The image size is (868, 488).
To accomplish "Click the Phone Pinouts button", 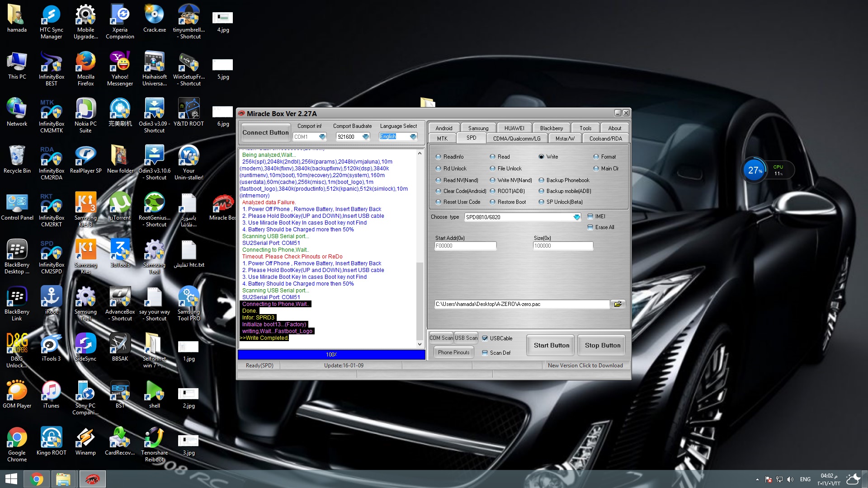I will click(453, 352).
